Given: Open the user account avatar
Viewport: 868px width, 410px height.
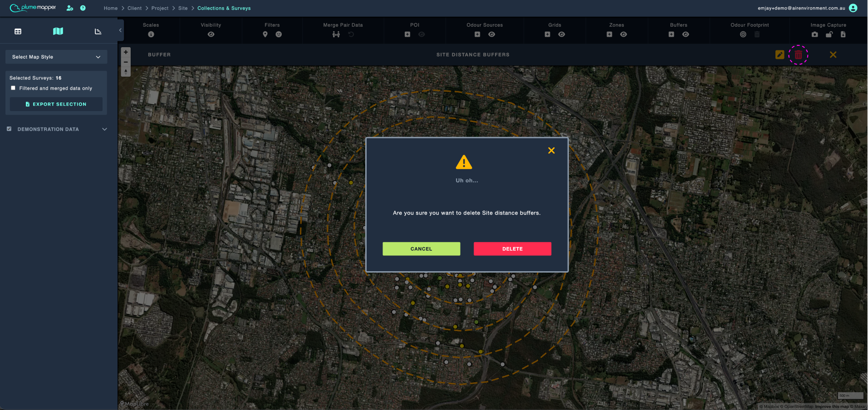Looking at the screenshot, I should 853,8.
